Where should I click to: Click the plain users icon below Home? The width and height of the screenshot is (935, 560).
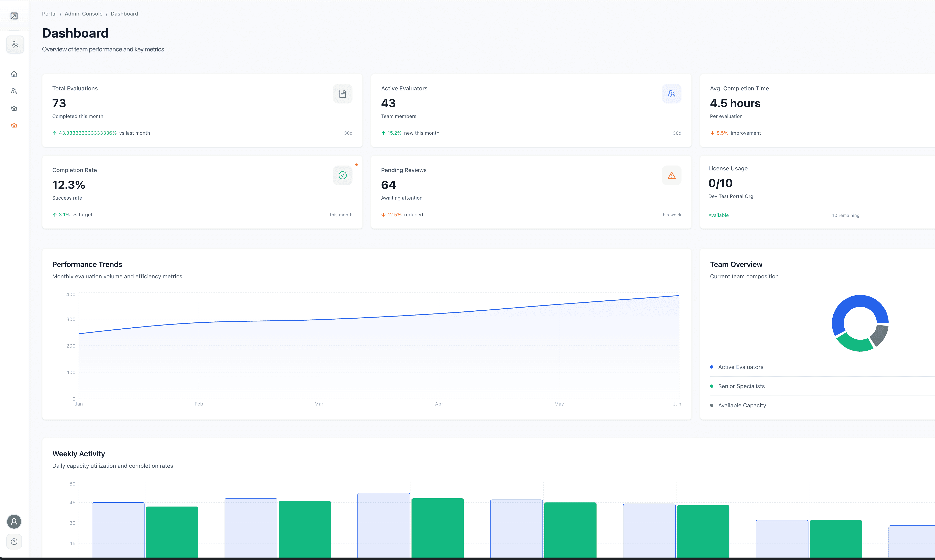point(14,91)
